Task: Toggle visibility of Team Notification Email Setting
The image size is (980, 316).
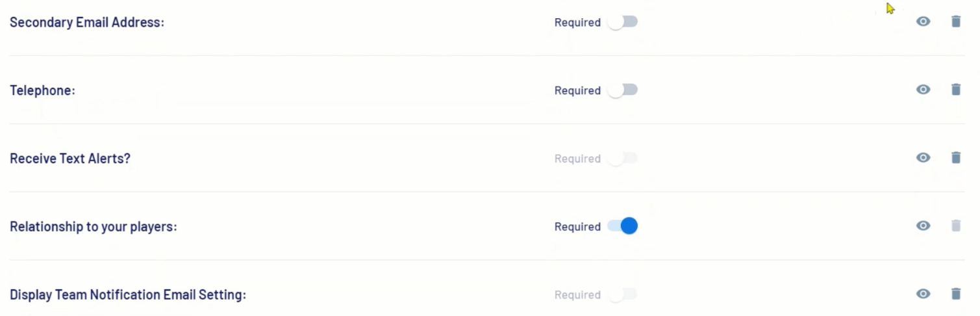Action: tap(923, 294)
